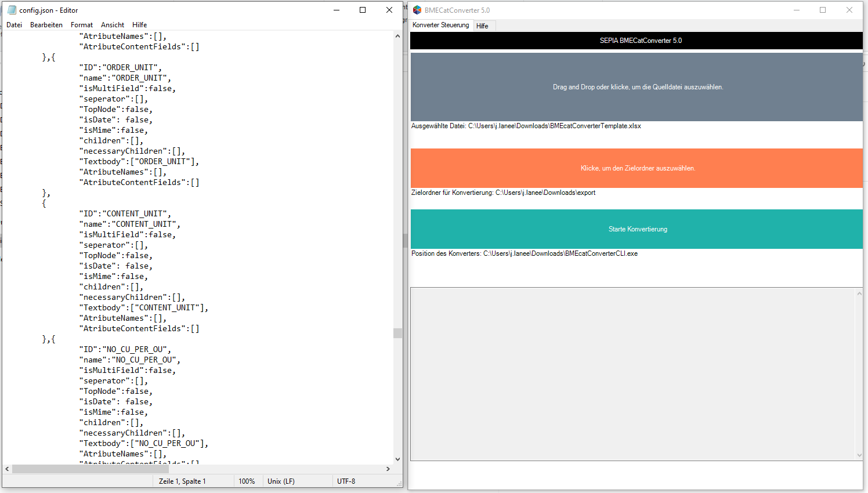Click the Position des Konverters path label
Viewport: 868px width, 493px height.
click(525, 253)
